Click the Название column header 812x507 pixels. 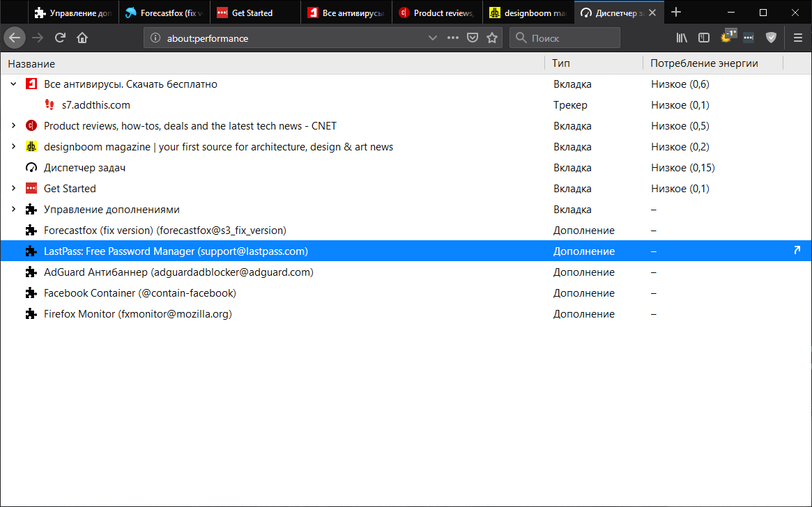[x=273, y=63]
